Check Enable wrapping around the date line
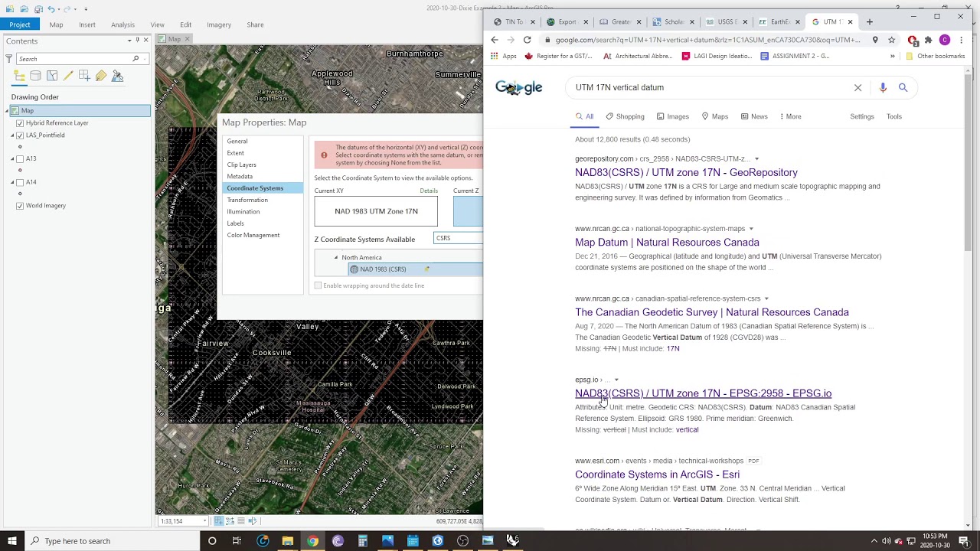 [x=318, y=286]
